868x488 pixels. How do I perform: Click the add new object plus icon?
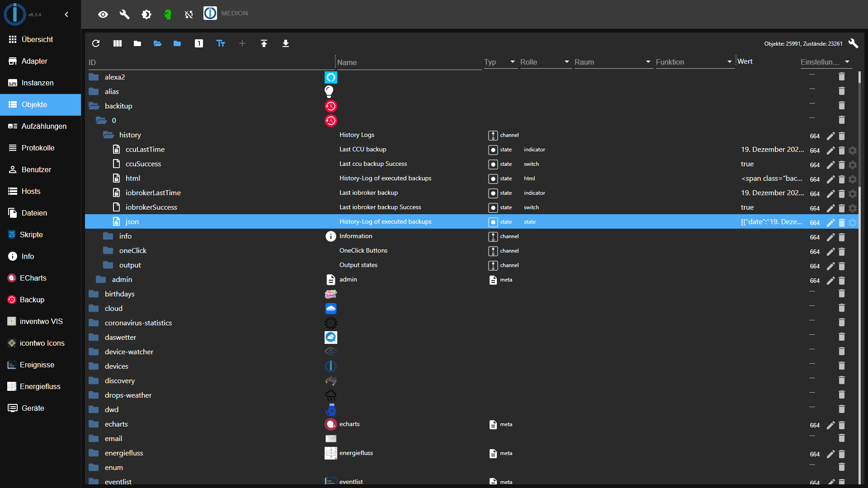point(242,43)
